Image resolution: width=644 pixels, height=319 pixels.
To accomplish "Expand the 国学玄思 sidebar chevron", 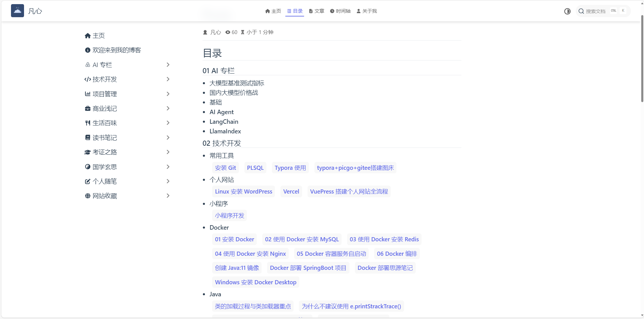I will (x=168, y=167).
